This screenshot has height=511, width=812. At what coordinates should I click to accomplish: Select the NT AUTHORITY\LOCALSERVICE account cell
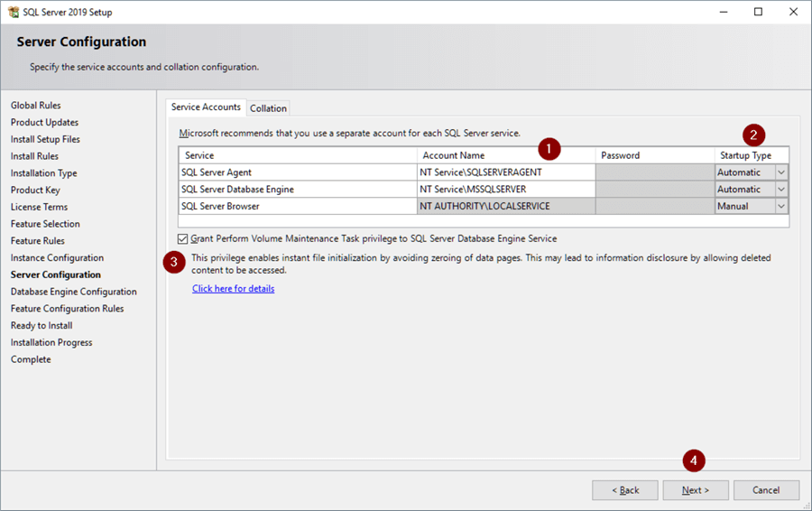tap(506, 206)
